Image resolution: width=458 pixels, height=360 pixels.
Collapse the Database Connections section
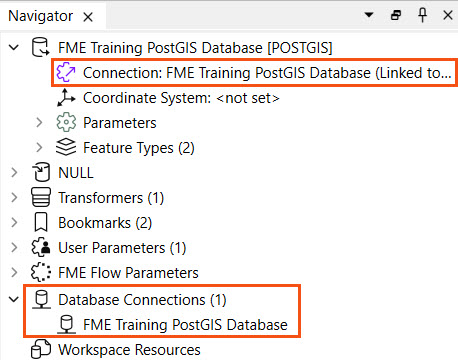click(14, 299)
